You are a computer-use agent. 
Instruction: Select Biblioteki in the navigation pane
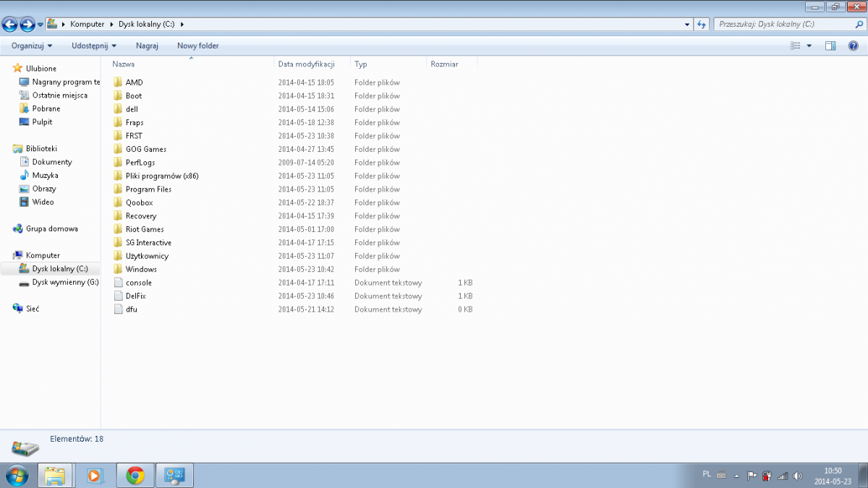[x=41, y=149]
